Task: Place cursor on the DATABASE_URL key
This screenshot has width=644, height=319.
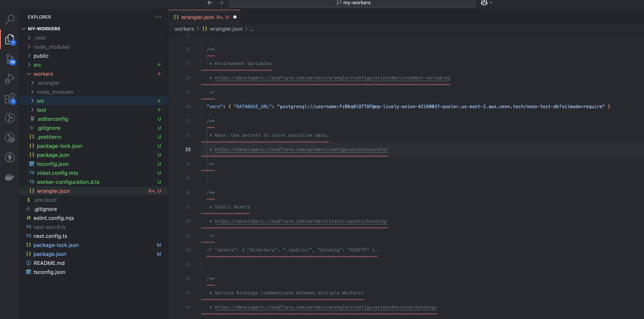Action: pos(252,107)
